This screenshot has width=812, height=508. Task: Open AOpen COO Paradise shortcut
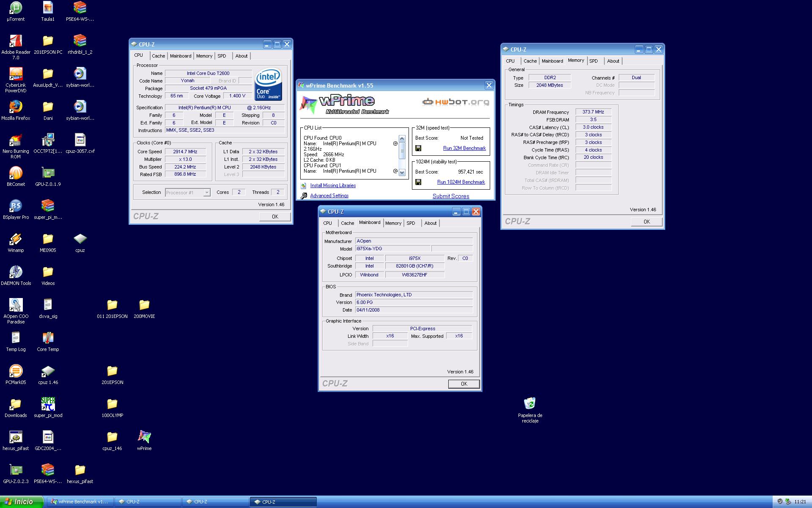(x=16, y=311)
